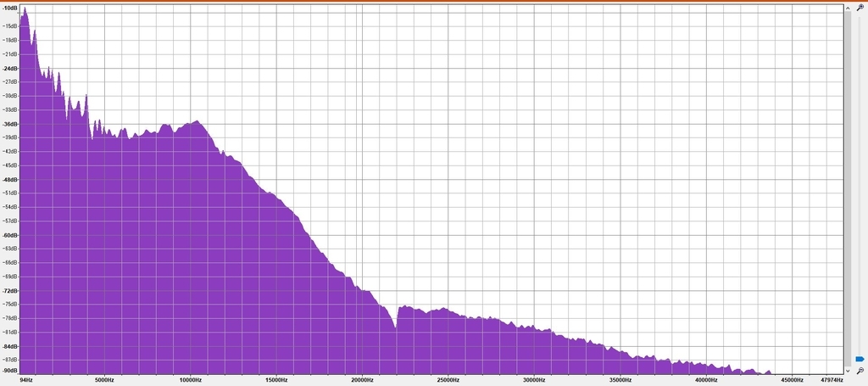Click the -48dB axis label
Viewport: 868px width, 386px height.
pyautogui.click(x=10, y=180)
